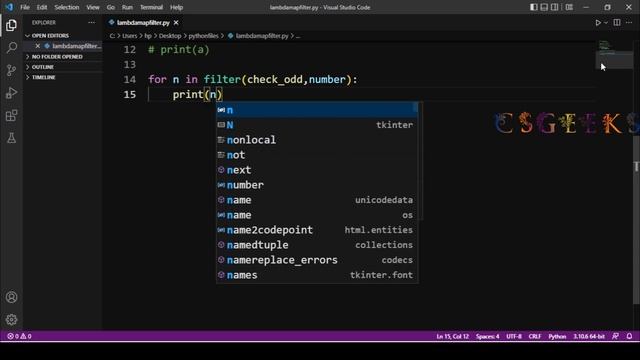The image size is (640, 360).
Task: Click the Desktop breadcrumb segment
Action: [170, 36]
